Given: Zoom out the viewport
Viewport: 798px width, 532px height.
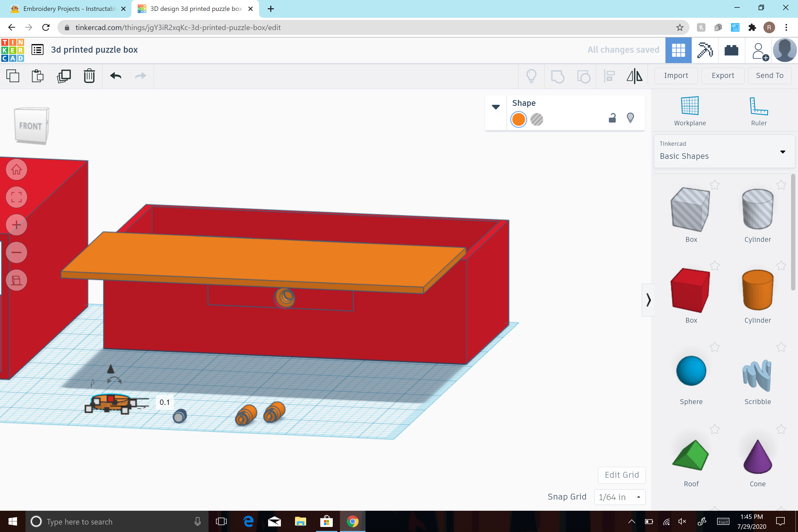Looking at the screenshot, I should coord(16,252).
